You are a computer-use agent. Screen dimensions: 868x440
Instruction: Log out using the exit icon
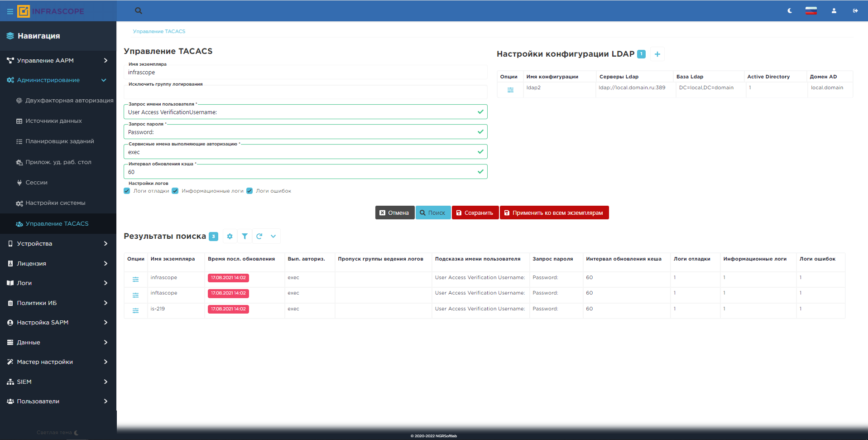point(855,11)
